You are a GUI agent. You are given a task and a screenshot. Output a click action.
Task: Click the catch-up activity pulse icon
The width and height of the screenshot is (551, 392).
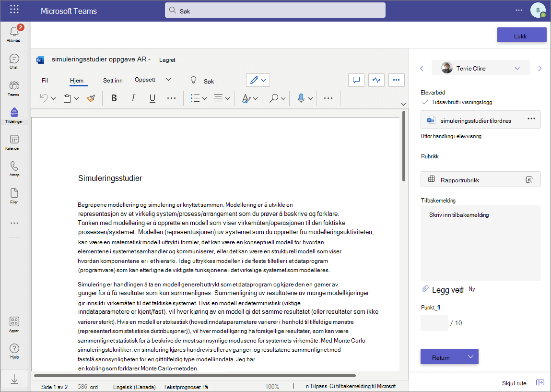tap(376, 80)
